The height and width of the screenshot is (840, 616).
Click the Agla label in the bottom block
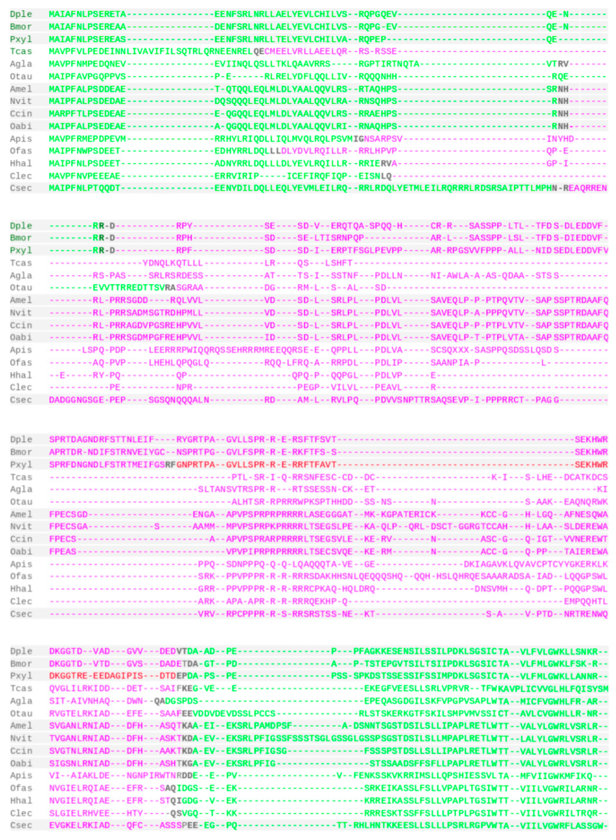point(21,701)
